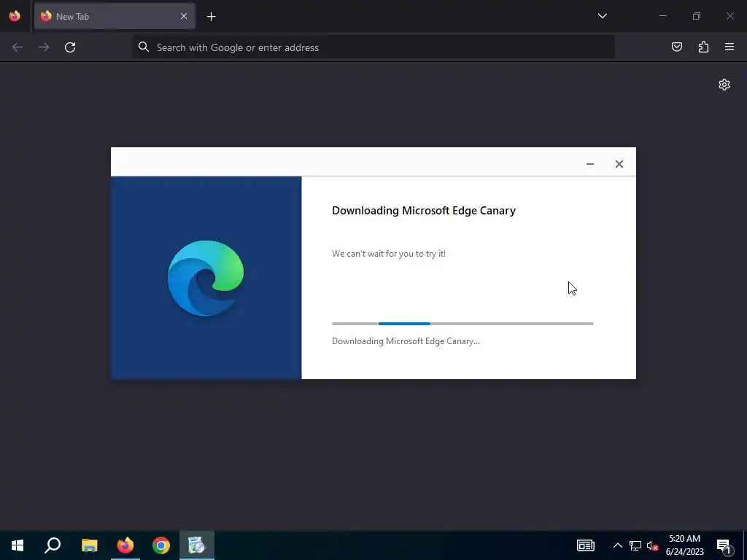Click 'Downloading Microsoft Edge Canary...' status text
The width and height of the screenshot is (747, 560).
406,341
